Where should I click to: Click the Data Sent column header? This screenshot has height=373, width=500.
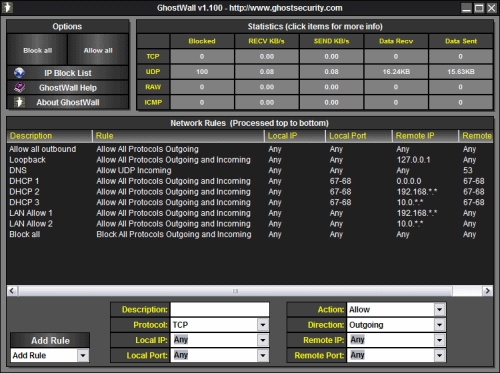click(461, 41)
